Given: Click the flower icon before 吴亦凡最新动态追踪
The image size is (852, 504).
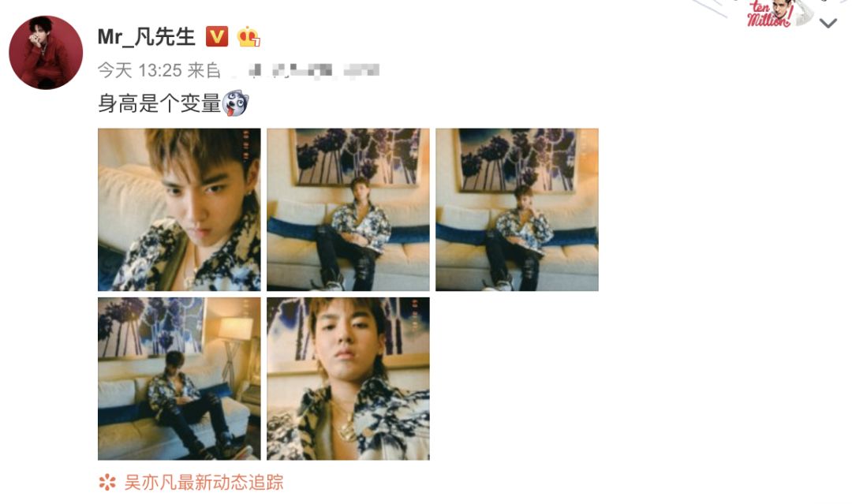Looking at the screenshot, I should coord(107,482).
